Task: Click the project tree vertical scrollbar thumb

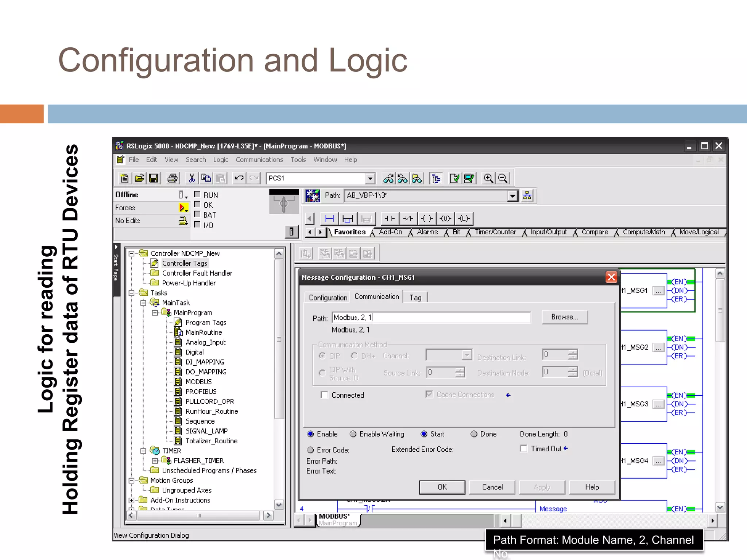Action: [x=279, y=339]
